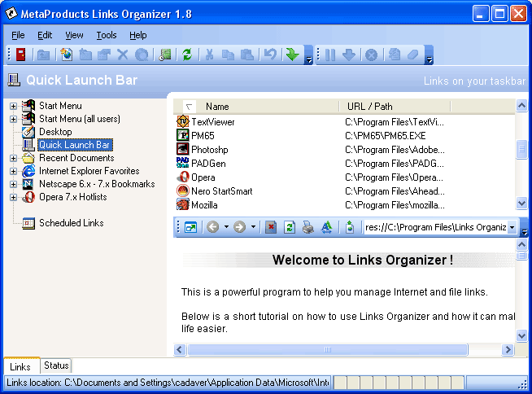
Task: Switch to the Status tab
Action: (56, 366)
